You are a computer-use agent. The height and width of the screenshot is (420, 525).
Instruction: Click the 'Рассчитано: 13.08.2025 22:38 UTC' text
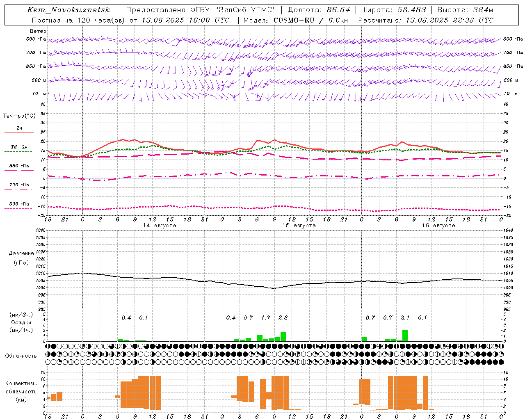click(426, 20)
